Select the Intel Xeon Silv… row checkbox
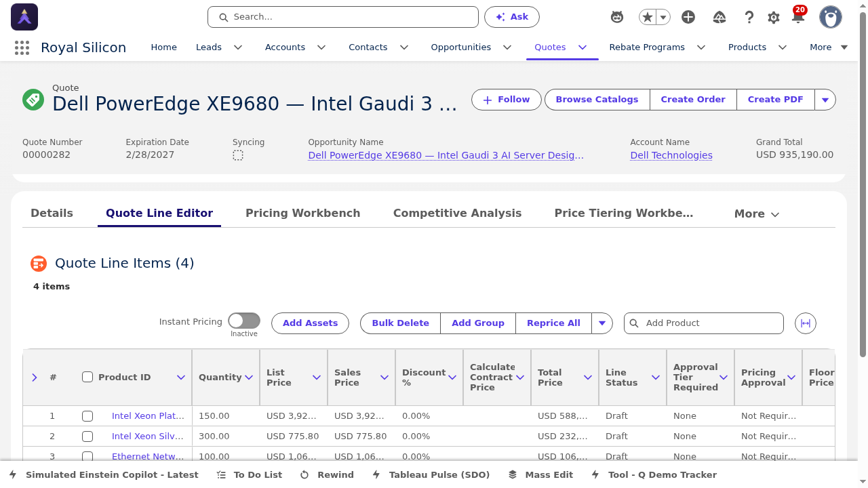The height and width of the screenshot is (488, 868). (x=87, y=436)
